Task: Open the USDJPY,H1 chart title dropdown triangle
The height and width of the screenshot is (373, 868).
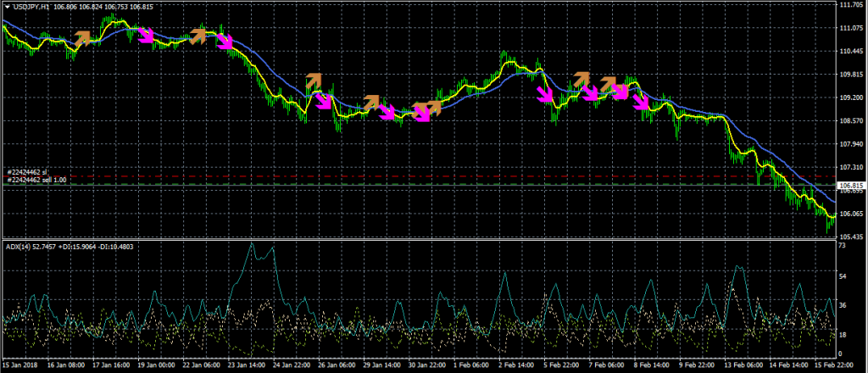Action: (x=7, y=7)
